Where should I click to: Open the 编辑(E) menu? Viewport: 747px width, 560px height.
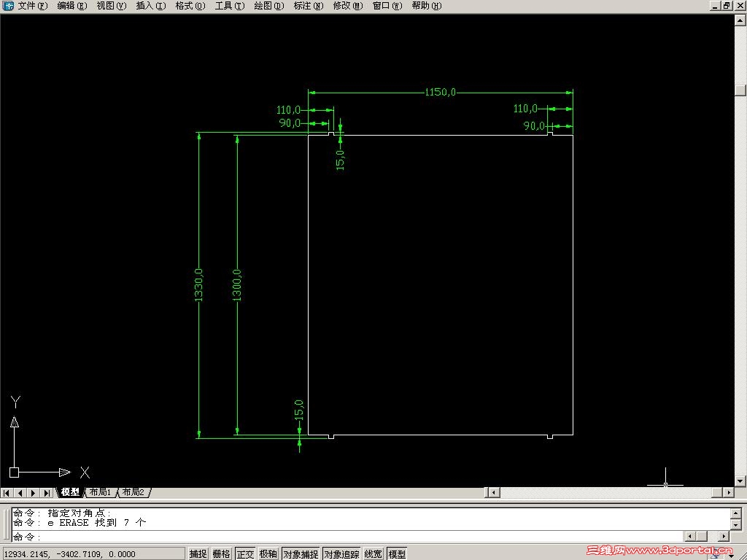tap(72, 6)
